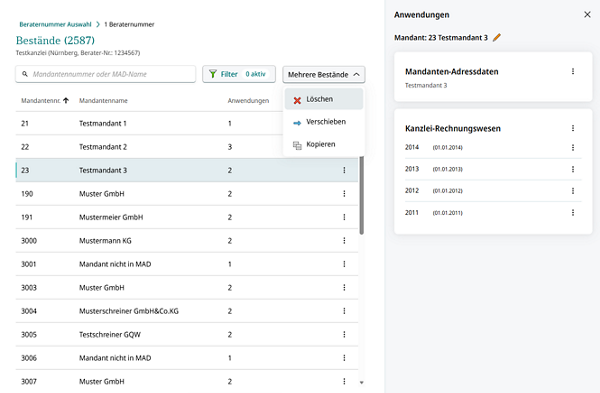The height and width of the screenshot is (393, 600).
Task: Open the kebab menu for row 3006
Action: point(344,358)
